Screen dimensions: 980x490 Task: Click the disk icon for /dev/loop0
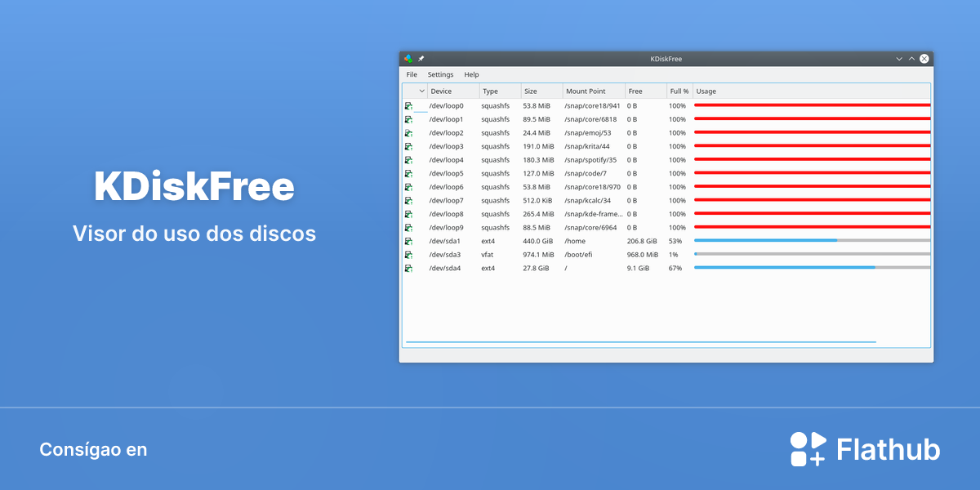408,106
